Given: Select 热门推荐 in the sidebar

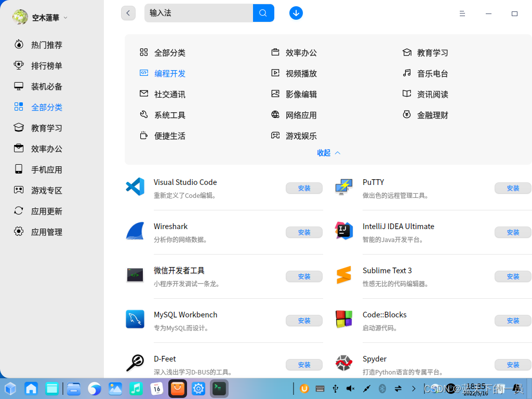Looking at the screenshot, I should pyautogui.click(x=38, y=45).
